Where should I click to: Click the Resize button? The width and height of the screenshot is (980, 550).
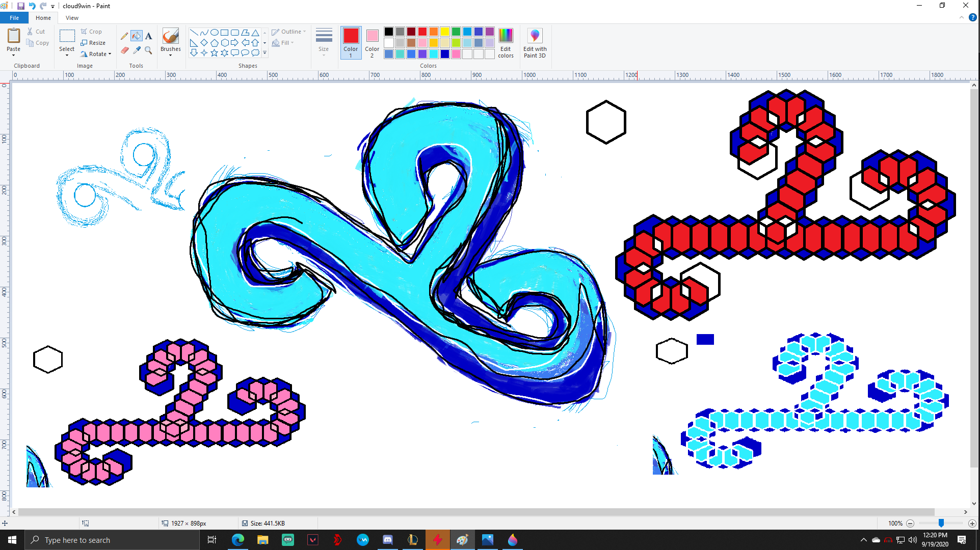click(93, 43)
